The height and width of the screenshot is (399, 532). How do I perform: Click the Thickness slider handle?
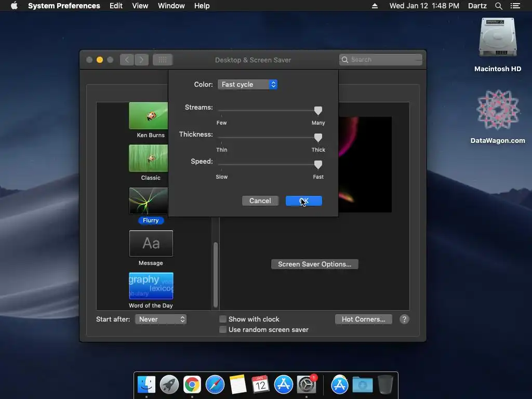318,138
